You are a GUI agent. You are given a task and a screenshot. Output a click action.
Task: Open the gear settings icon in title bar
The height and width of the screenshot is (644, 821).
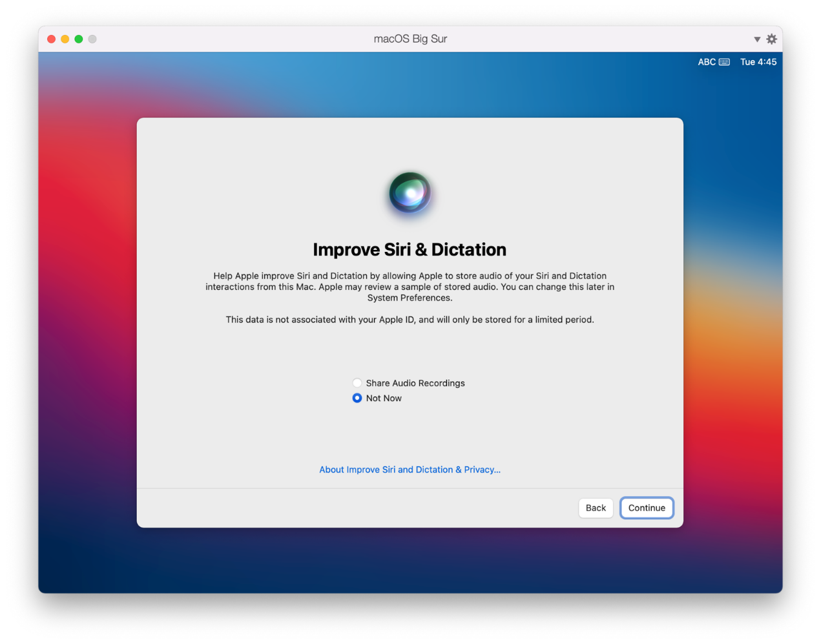point(771,39)
